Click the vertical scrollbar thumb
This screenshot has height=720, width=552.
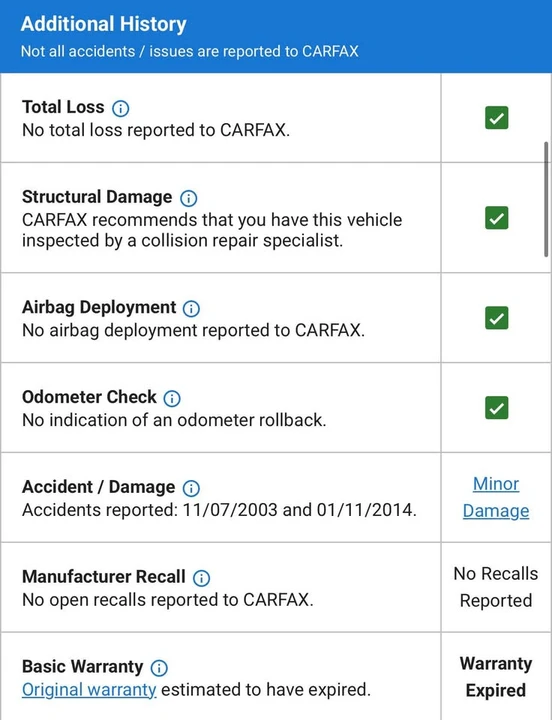pyautogui.click(x=546, y=199)
